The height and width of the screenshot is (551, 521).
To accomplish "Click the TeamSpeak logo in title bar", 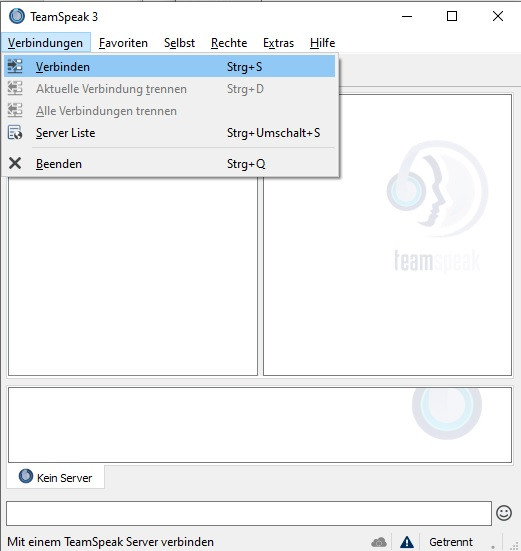I will [17, 16].
